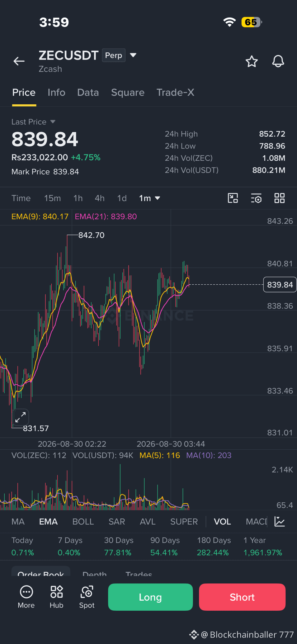Tap the EMA(9): 840.17 label
The width and height of the screenshot is (297, 644).
coord(40,217)
